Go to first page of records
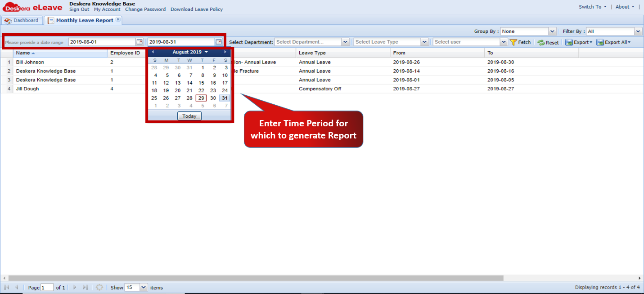 pos(7,287)
